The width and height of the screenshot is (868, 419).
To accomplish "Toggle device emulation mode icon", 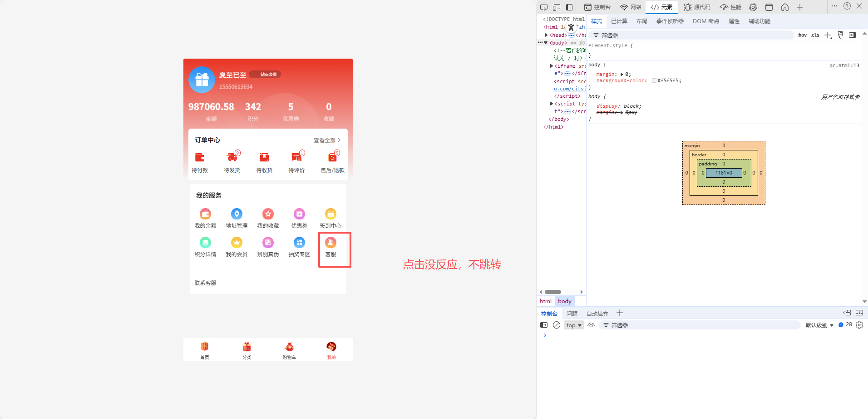I will coord(557,7).
